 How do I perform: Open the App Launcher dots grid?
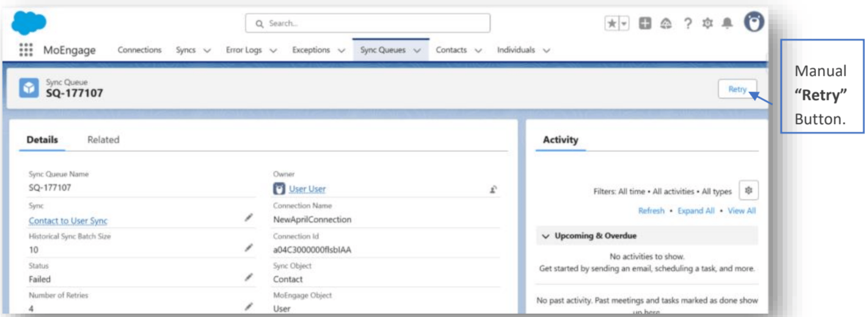tap(26, 50)
